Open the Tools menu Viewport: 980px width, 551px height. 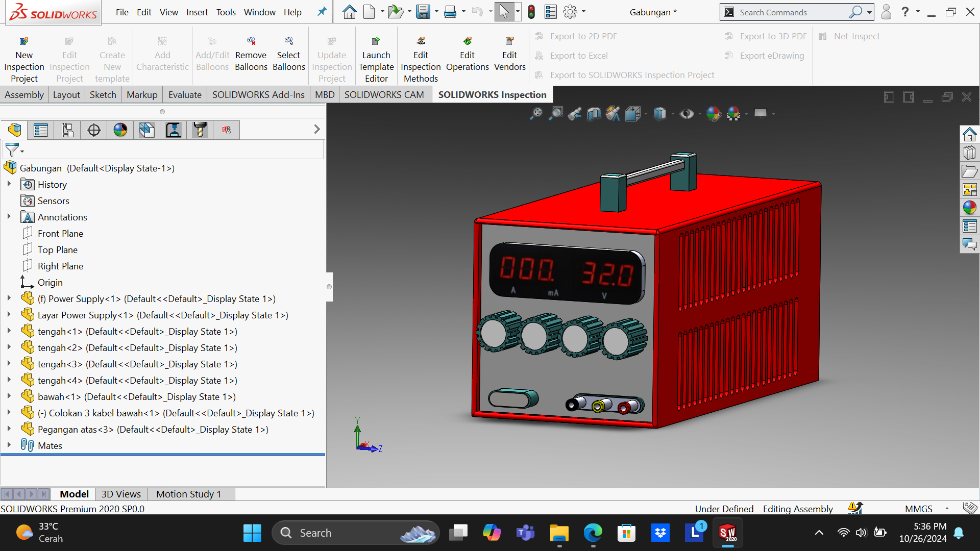pyautogui.click(x=226, y=12)
